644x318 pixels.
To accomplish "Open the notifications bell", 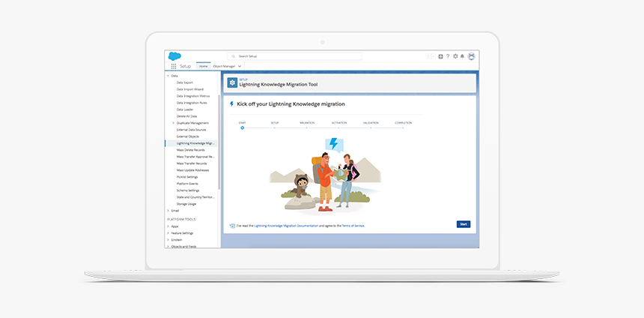I will point(462,56).
